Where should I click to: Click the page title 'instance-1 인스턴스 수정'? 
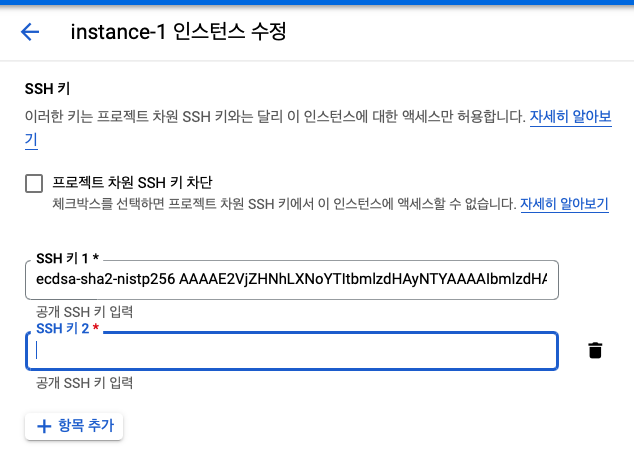[178, 32]
